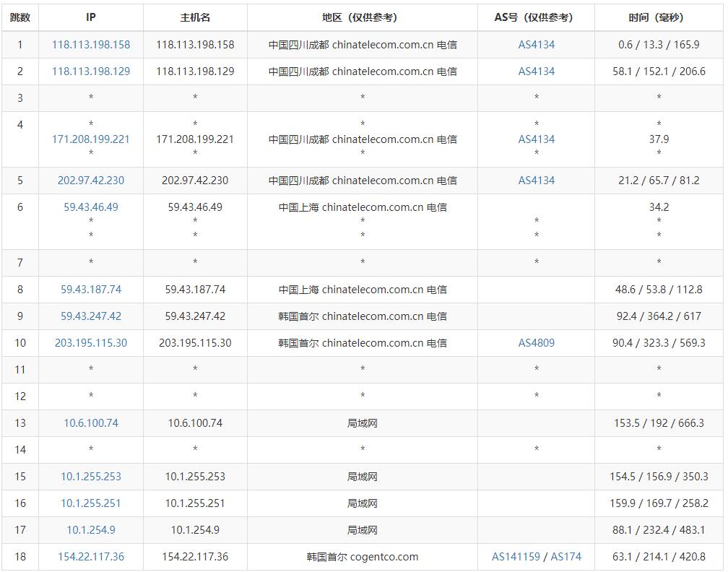Viewport: 728px width, 572px height.
Task: Open the AS174 link
Action: tap(566, 556)
